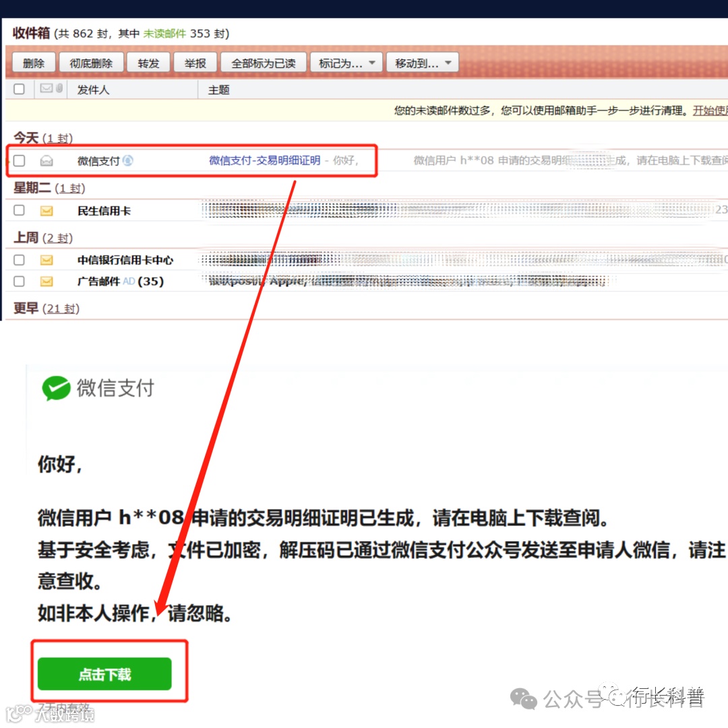The width and height of the screenshot is (728, 728).
Task: Collapse the 星期二 (1 封) group
Action: coord(49,187)
